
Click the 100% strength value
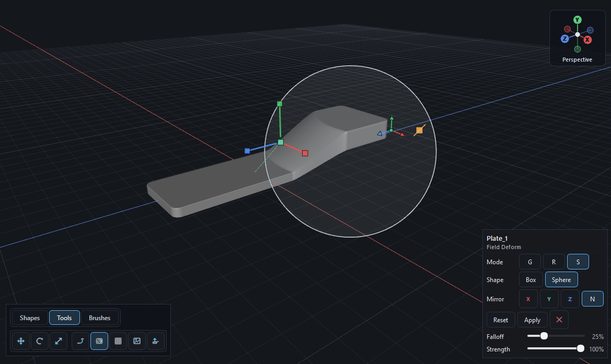point(596,349)
